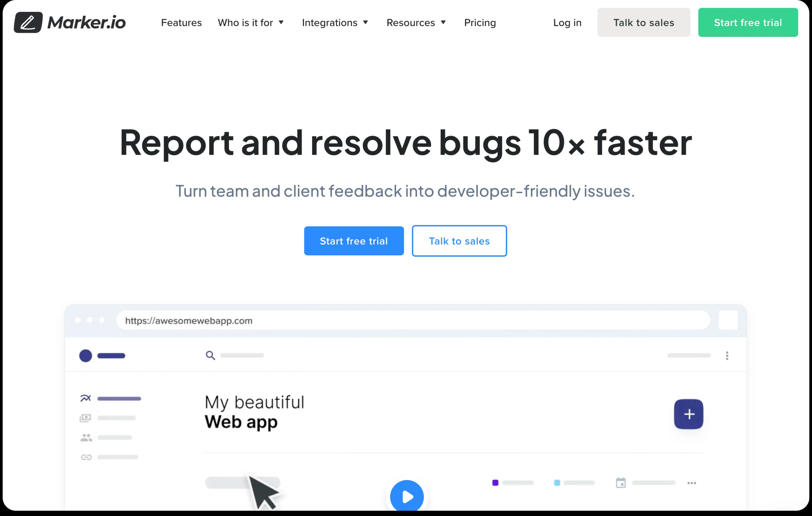Open the calendar icon near the bottom row
The width and height of the screenshot is (812, 516).
pos(620,483)
